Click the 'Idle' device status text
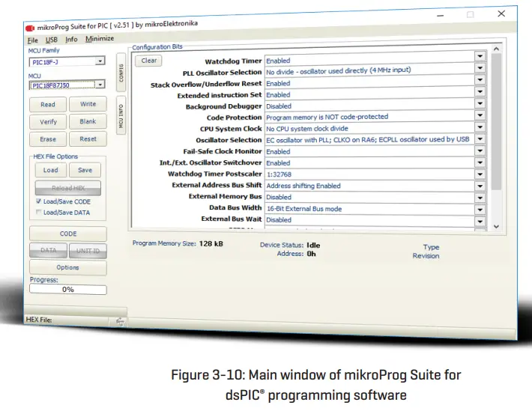The height and width of the screenshot is (414, 532). [x=313, y=245]
